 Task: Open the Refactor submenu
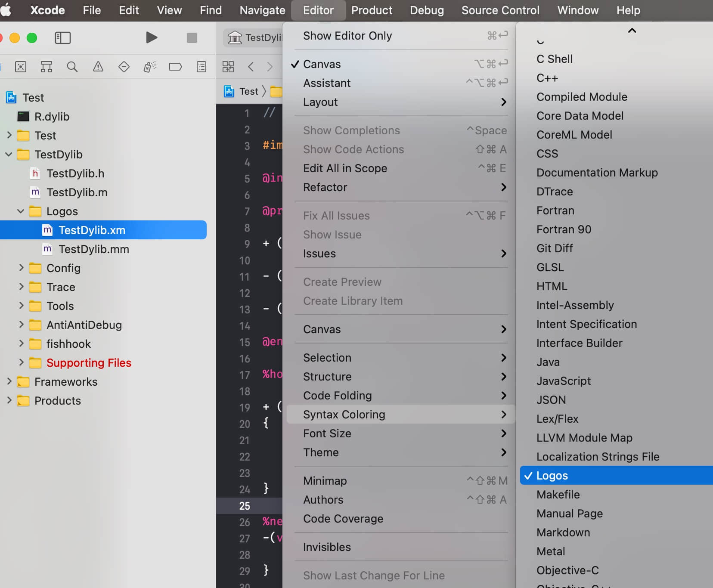click(399, 187)
